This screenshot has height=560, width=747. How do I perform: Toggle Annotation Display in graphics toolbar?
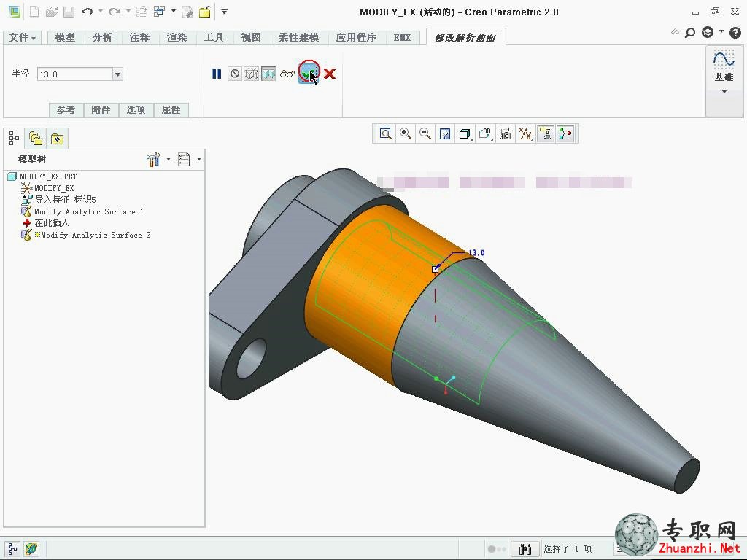546,134
